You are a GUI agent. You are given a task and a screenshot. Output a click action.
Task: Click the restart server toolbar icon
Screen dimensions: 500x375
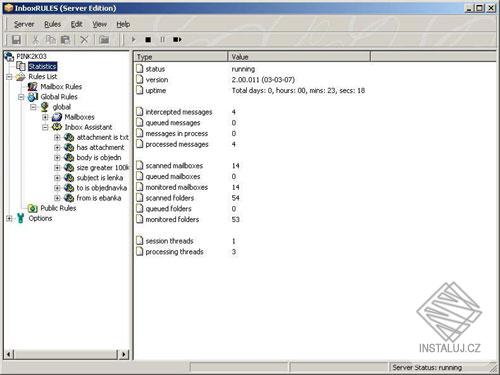pyautogui.click(x=177, y=40)
